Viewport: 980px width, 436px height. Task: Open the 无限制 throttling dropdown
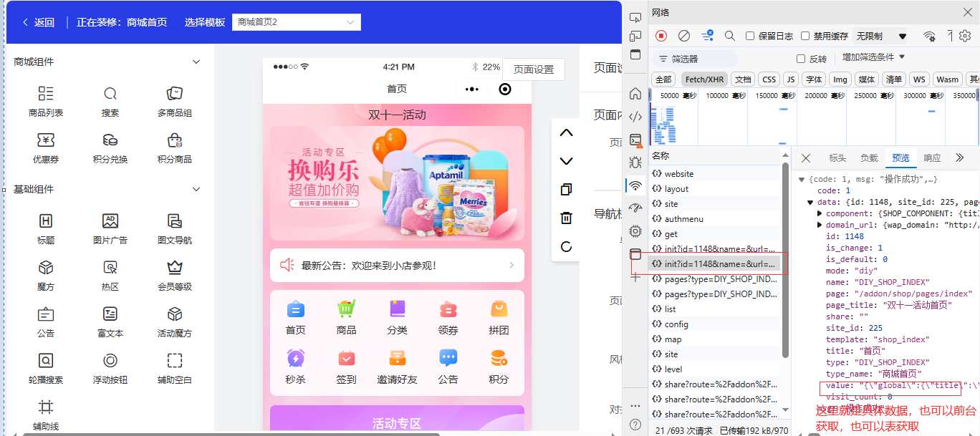(881, 36)
